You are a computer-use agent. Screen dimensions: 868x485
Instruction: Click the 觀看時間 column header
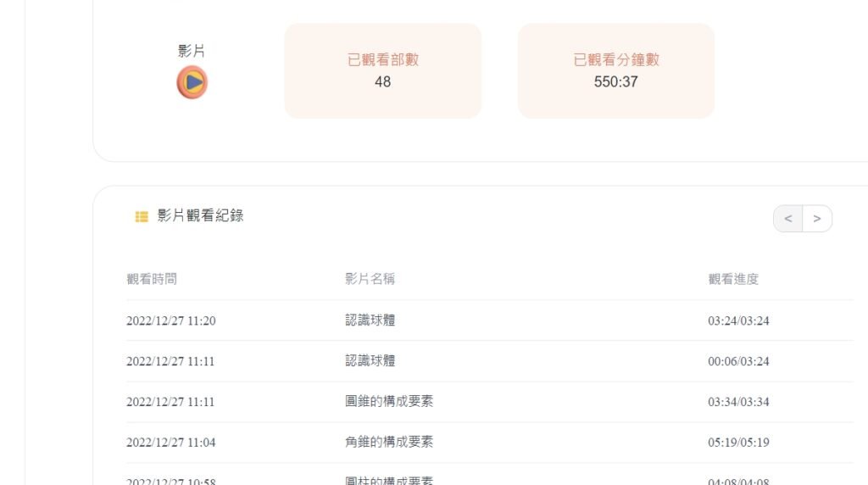click(152, 279)
